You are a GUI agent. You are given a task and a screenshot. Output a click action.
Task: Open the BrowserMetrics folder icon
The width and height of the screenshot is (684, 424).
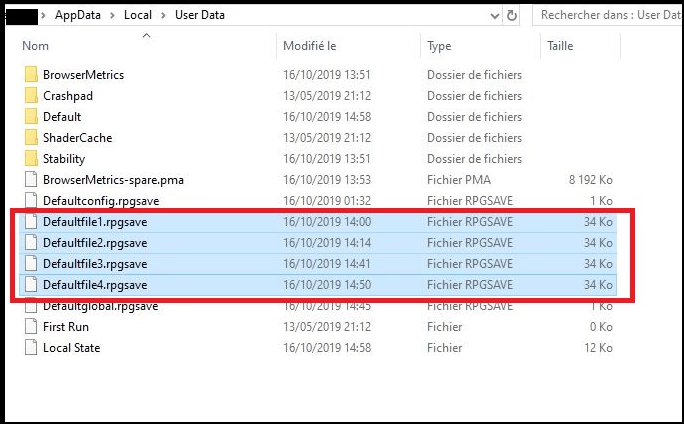point(31,75)
